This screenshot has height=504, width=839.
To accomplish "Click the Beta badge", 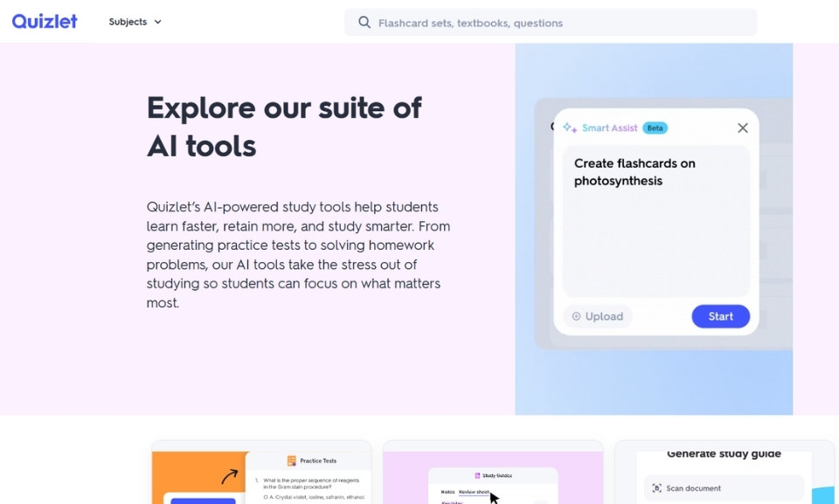I will (x=655, y=128).
